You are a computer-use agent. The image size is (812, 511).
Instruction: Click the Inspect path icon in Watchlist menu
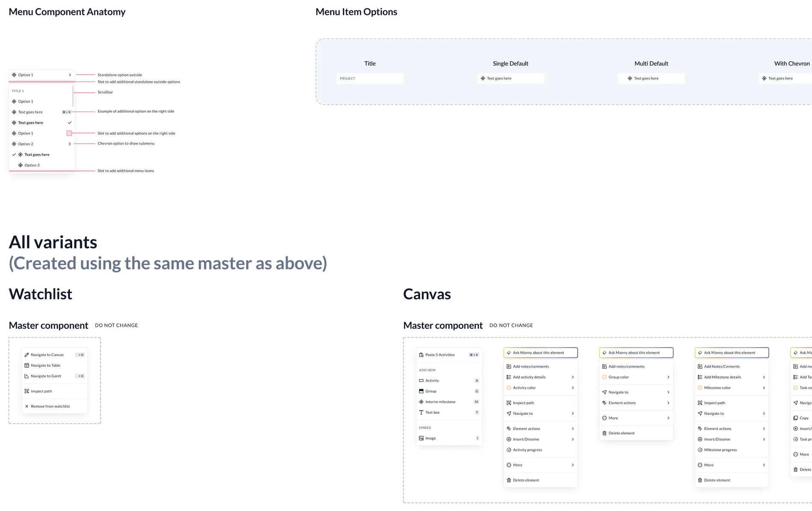[x=26, y=391]
